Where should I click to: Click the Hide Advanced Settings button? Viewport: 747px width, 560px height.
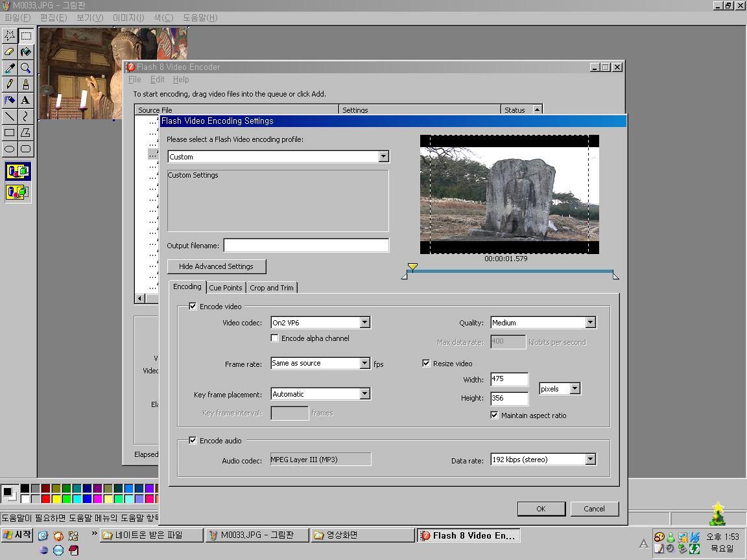pos(217,266)
